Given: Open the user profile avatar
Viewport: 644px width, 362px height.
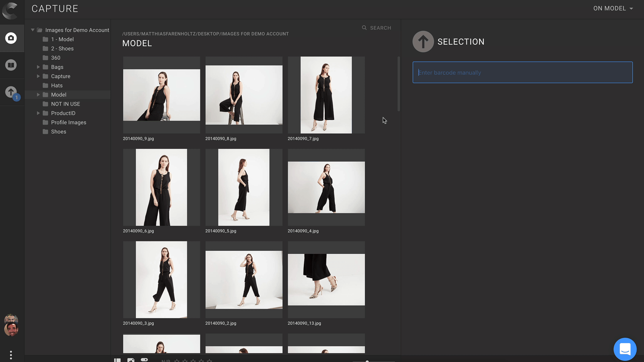Looking at the screenshot, I should (x=11, y=326).
